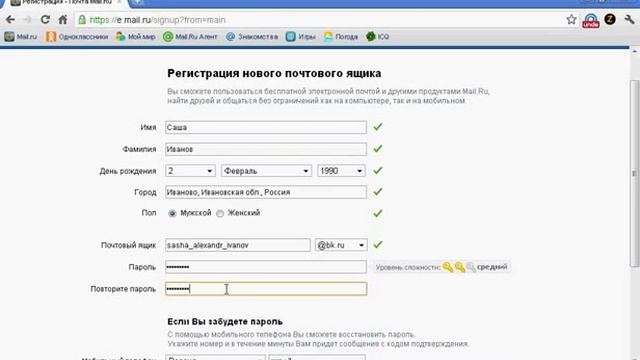Go to the browser Home page icon
Image resolution: width=640 pixels, height=360 pixels.
62,20
